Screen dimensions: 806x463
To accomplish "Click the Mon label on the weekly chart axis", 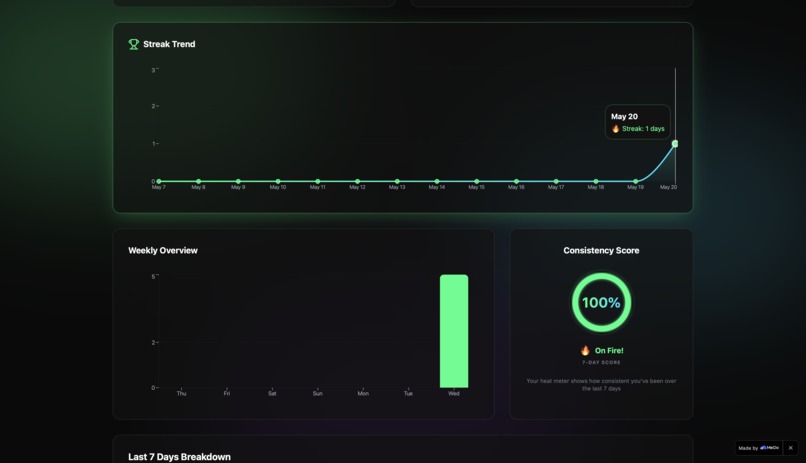I will tap(363, 394).
